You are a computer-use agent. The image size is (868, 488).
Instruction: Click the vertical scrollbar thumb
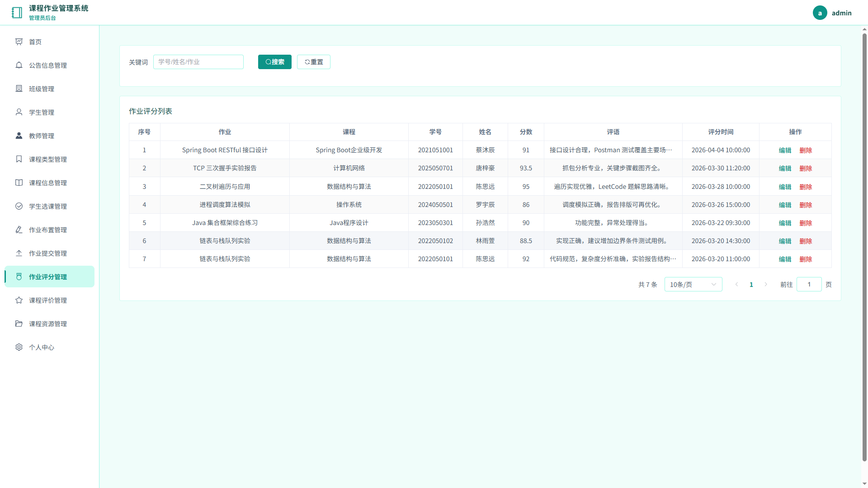click(864, 247)
